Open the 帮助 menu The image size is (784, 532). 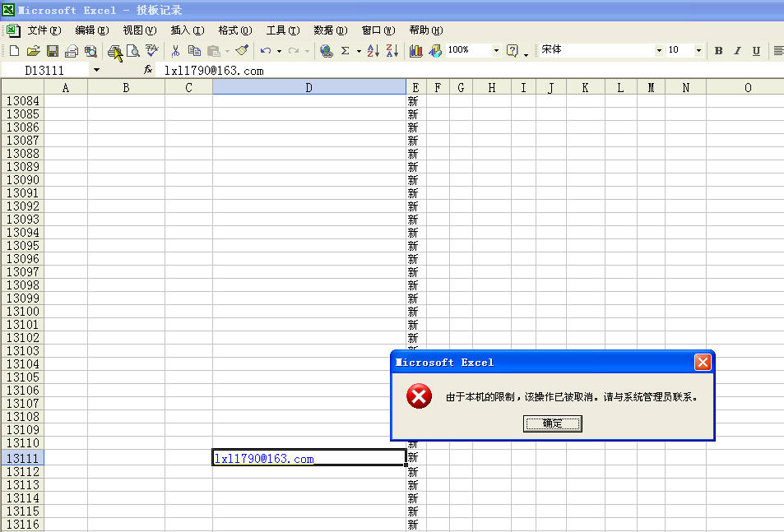[x=426, y=30]
